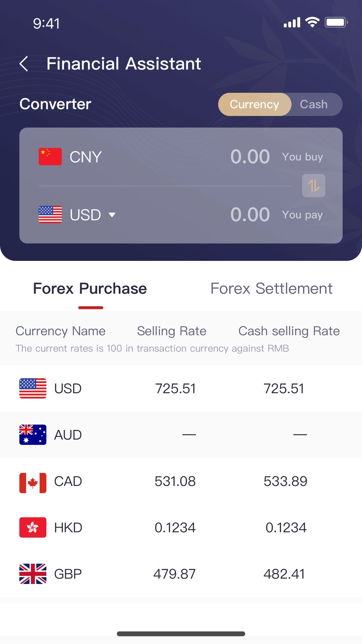Tap the Hong Kong flag icon

(33, 528)
